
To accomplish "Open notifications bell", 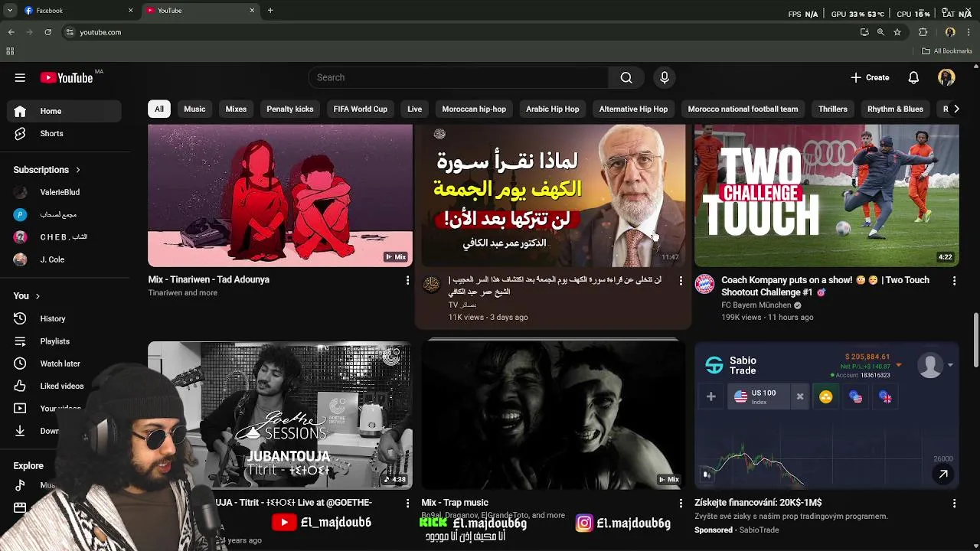I will click(x=913, y=77).
